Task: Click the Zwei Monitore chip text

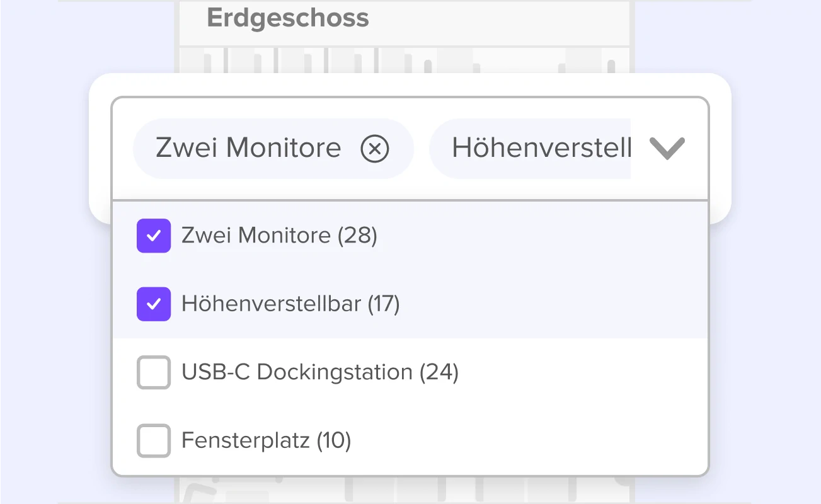Action: click(x=248, y=149)
